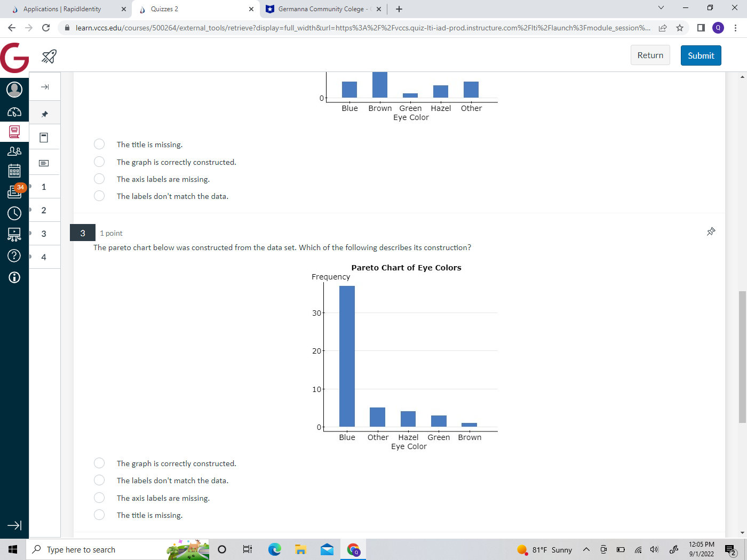The width and height of the screenshot is (747, 560).
Task: Close the Quizzes 2 tab
Action: tap(251, 9)
